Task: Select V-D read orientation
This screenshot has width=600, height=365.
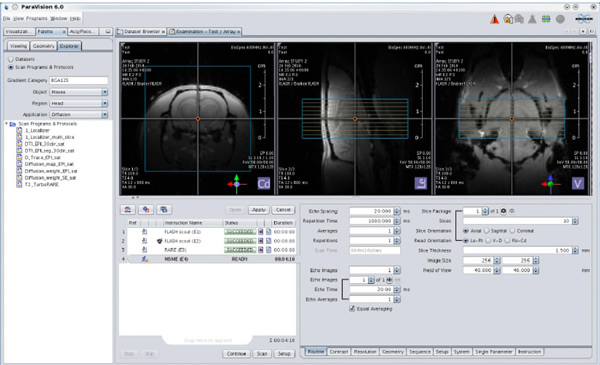Action: point(488,241)
